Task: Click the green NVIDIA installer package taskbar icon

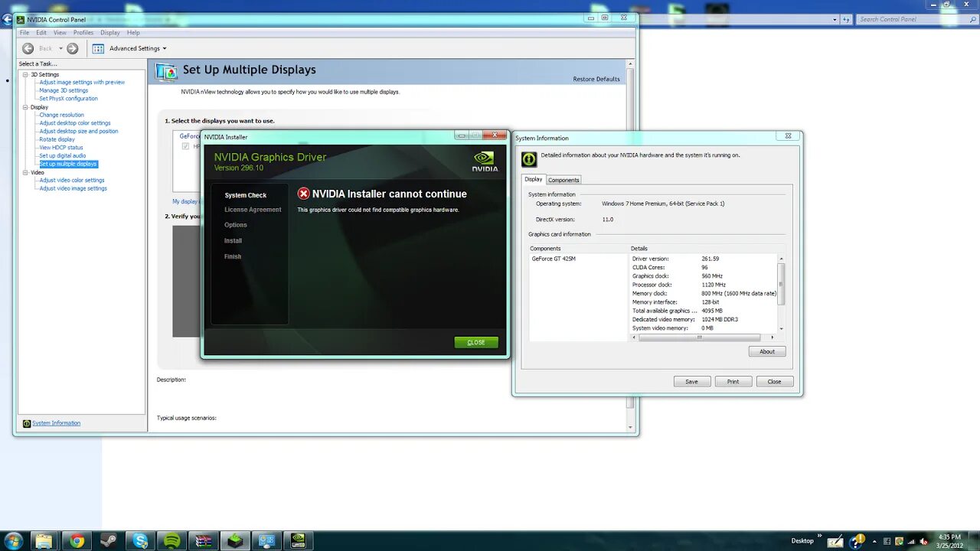Action: coord(236,541)
